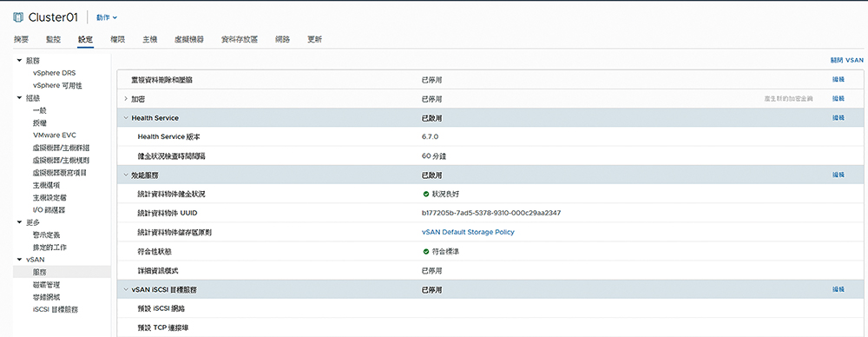Open the 動作 actions dropdown
This screenshot has width=868, height=337.
[x=107, y=17]
